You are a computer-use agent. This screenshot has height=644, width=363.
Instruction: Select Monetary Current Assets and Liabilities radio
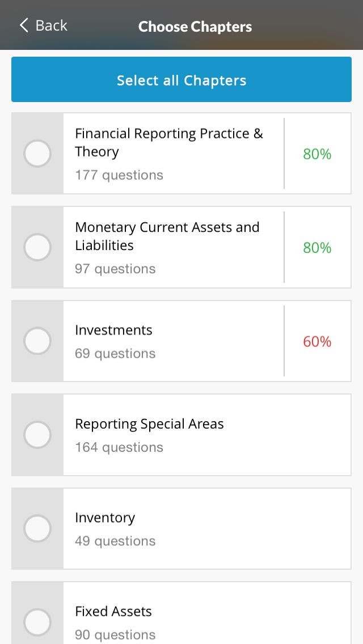(37, 248)
